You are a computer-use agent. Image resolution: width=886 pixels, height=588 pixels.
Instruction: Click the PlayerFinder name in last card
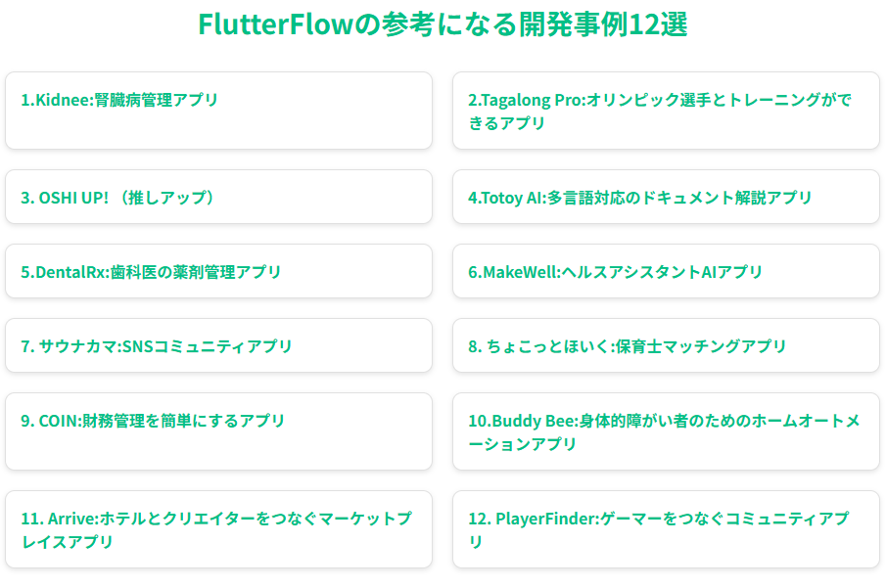545,519
